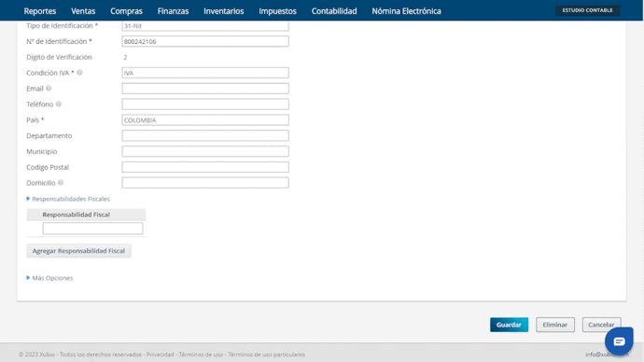The height and width of the screenshot is (362, 644).
Task: Open the Condición IVA selector field
Action: pos(205,73)
